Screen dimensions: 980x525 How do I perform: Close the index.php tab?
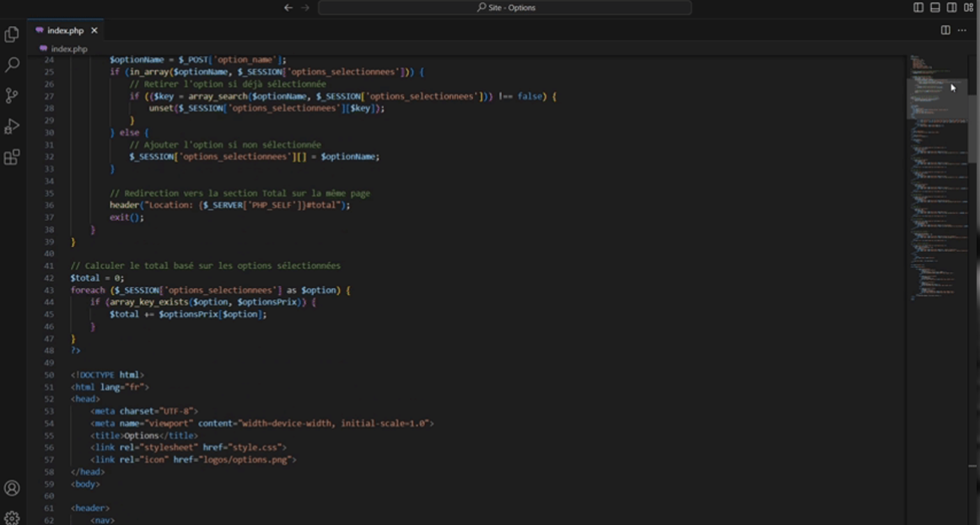coord(94,30)
